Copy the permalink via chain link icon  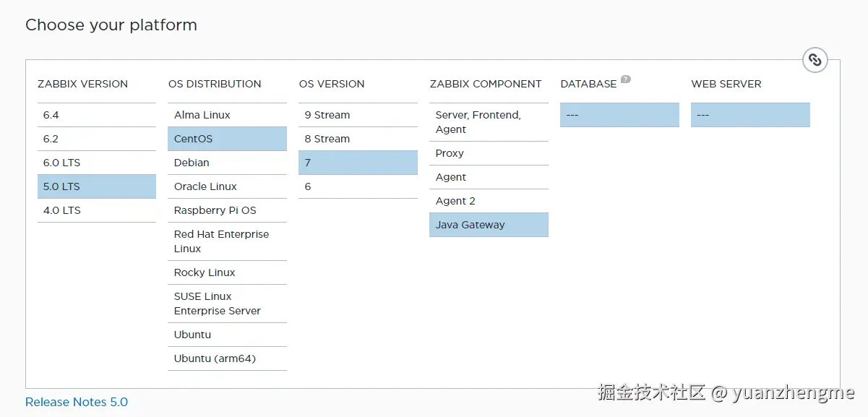[815, 60]
